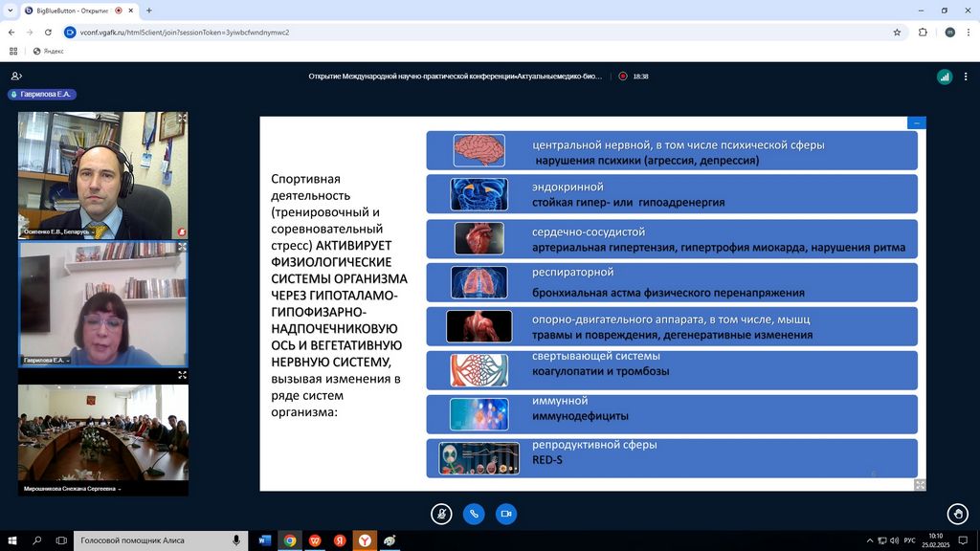Screen dimensions: 980x551
Task: Raise hand using the hand icon
Action: point(956,514)
